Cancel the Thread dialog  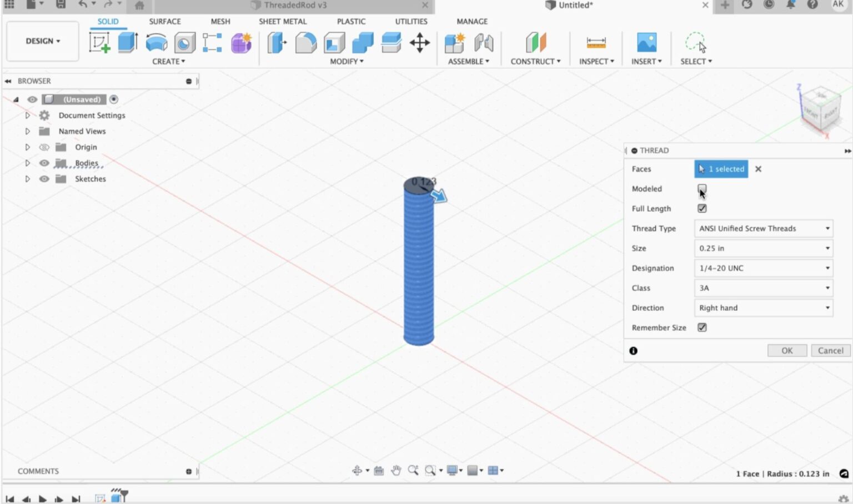point(830,350)
